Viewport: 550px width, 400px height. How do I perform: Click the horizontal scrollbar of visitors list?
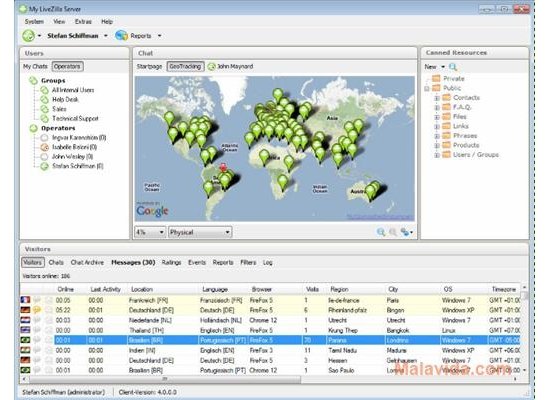pos(165,379)
